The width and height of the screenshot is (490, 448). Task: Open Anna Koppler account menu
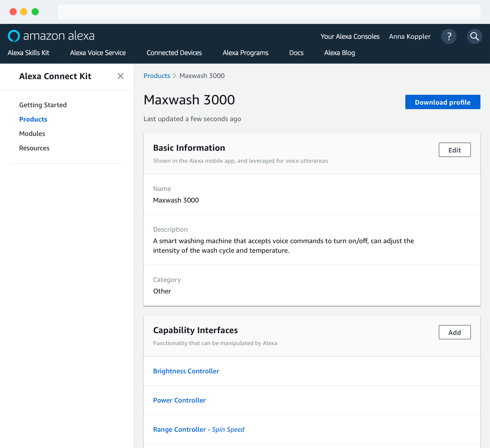coord(410,36)
